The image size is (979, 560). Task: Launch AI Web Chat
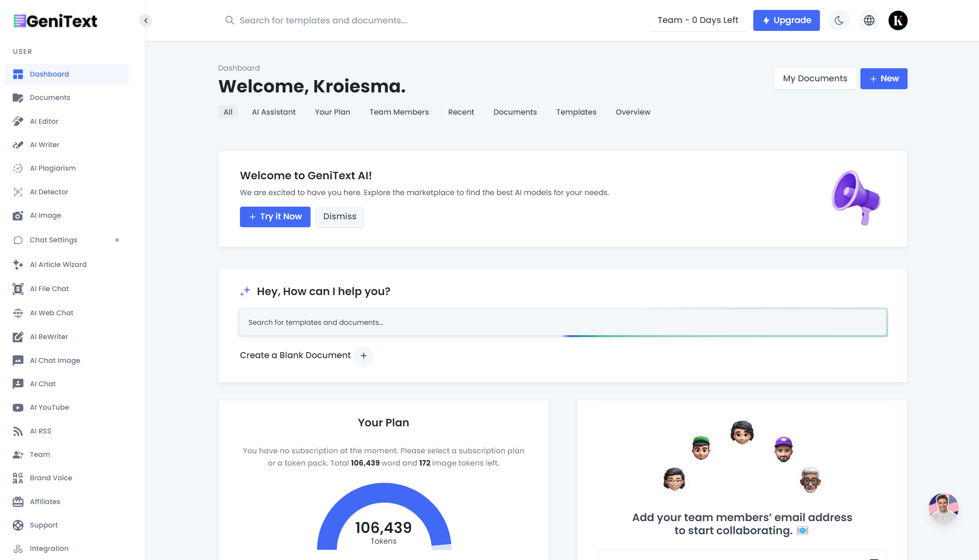click(x=52, y=313)
